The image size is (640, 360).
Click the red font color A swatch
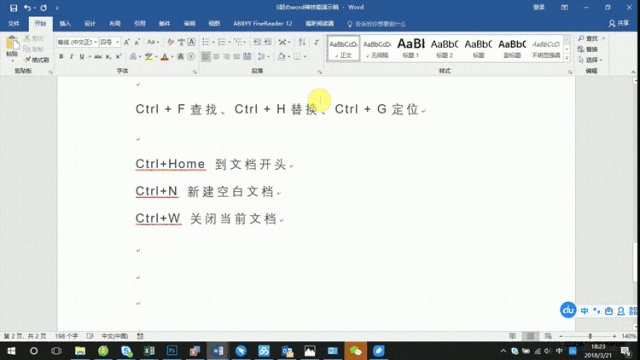point(164,57)
